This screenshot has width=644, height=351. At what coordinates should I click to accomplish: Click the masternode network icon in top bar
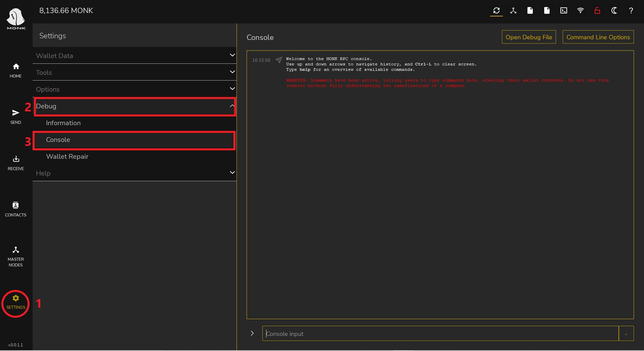tap(513, 10)
